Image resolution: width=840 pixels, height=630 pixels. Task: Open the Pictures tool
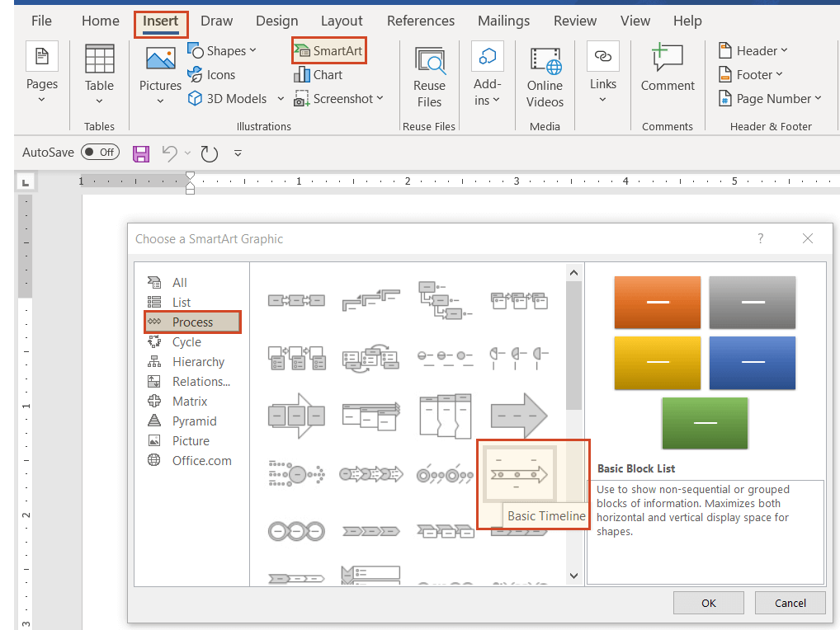point(159,74)
